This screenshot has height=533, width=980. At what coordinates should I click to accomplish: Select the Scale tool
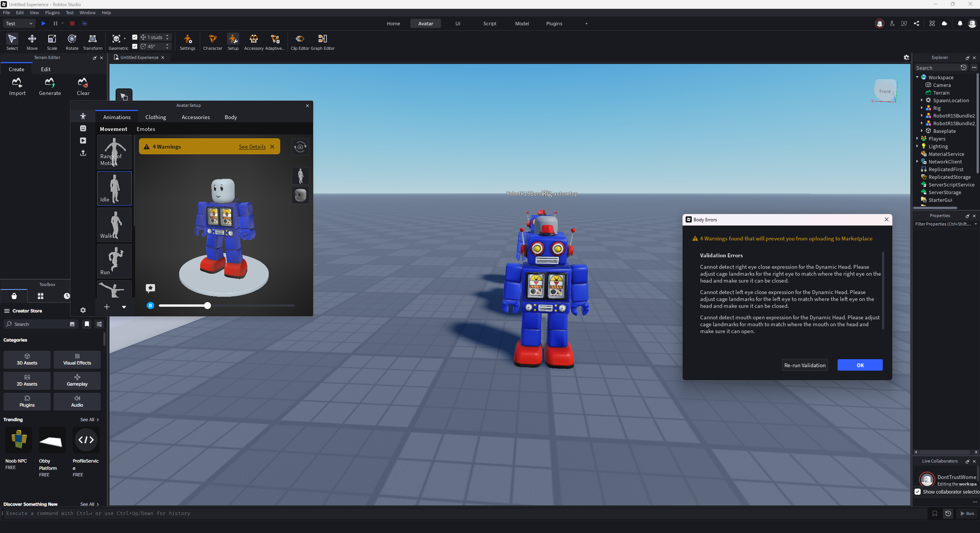tap(52, 42)
